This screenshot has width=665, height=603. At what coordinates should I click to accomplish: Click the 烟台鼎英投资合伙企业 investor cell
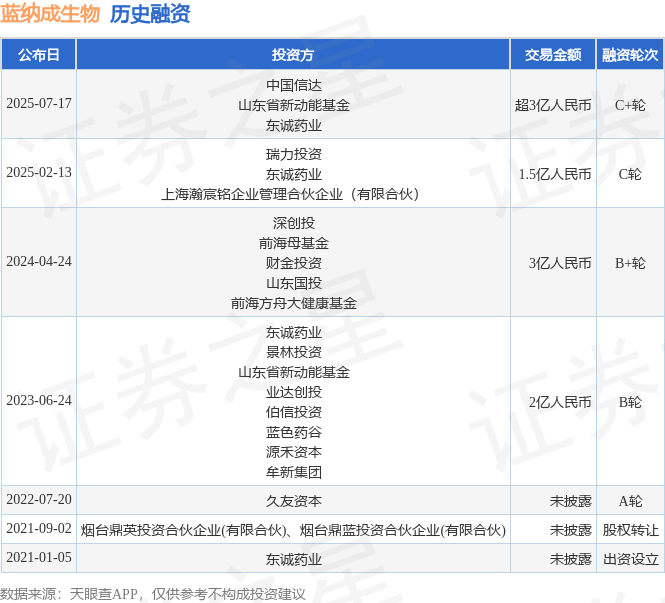pyautogui.click(x=293, y=530)
